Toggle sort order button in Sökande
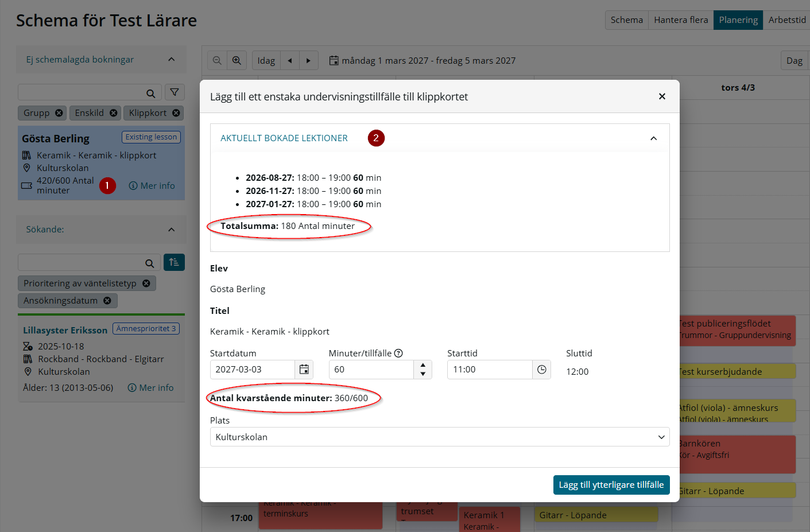810x532 pixels. tap(174, 262)
